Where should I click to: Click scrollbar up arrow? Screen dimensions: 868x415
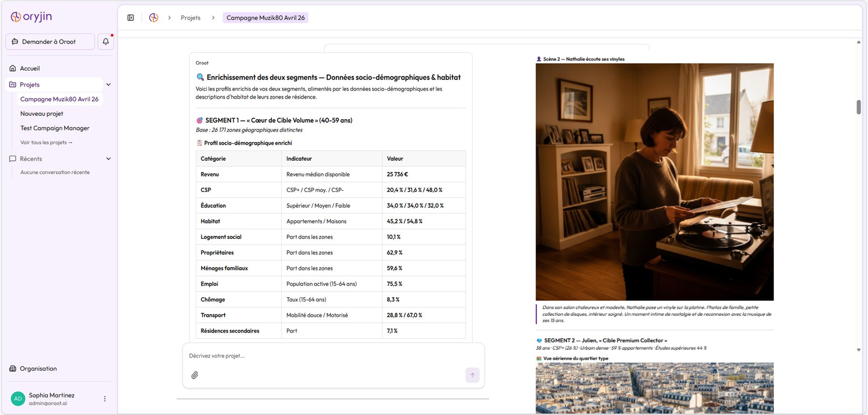point(859,42)
